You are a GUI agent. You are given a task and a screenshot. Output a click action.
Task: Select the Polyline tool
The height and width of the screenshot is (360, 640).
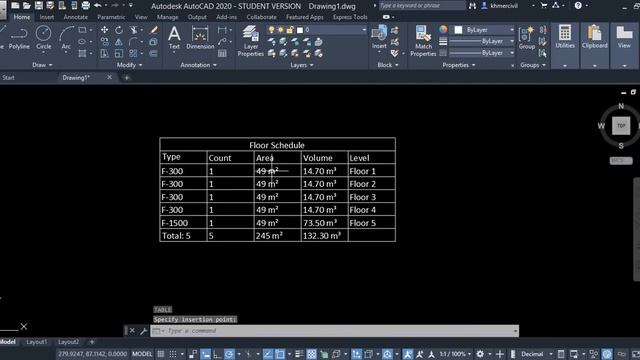point(19,38)
